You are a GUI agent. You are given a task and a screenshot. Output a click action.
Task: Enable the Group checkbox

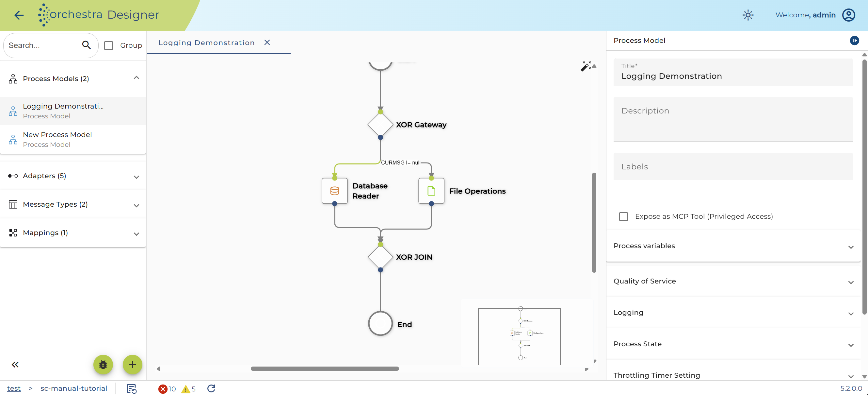tap(108, 45)
